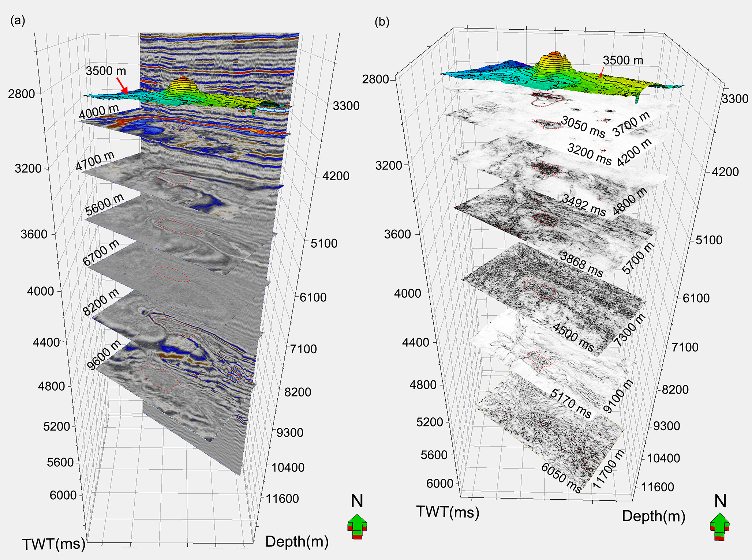This screenshot has height=560, width=752.
Task: Click the TWT(ms) axis title in panel (a)
Action: pyautogui.click(x=54, y=544)
